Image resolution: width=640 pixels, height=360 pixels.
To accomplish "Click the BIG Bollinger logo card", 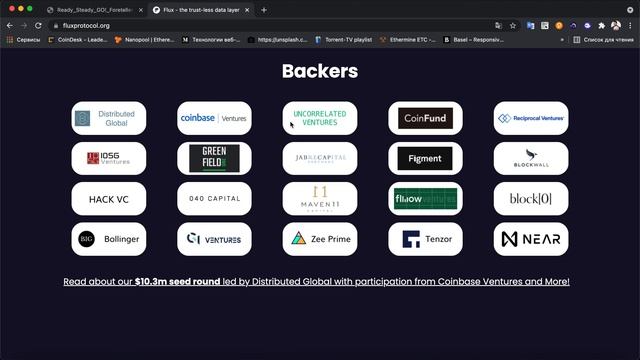I will click(x=109, y=239).
